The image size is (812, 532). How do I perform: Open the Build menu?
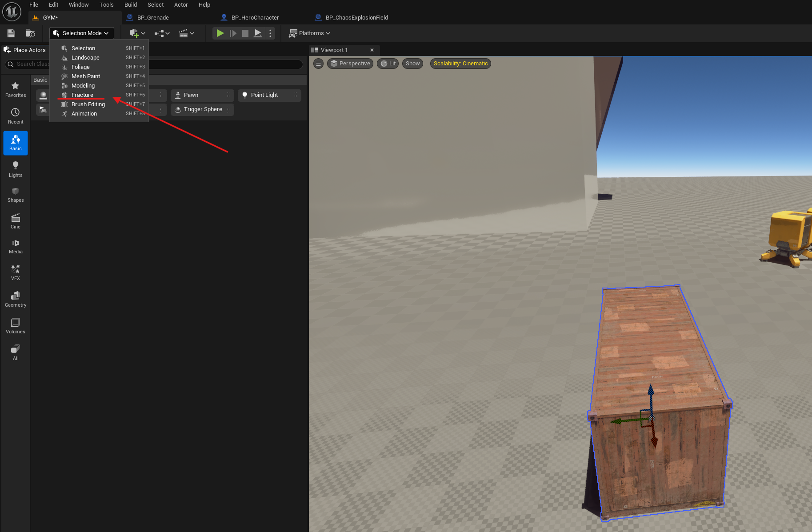point(131,5)
